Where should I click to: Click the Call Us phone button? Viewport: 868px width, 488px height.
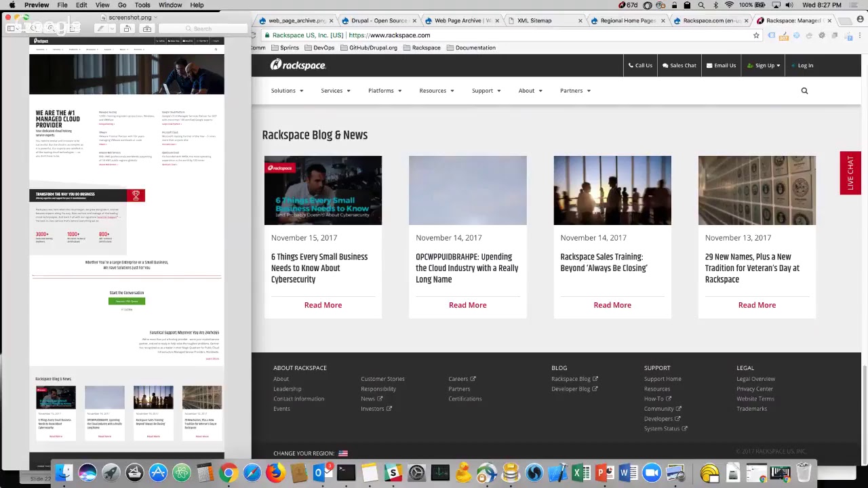(640, 66)
